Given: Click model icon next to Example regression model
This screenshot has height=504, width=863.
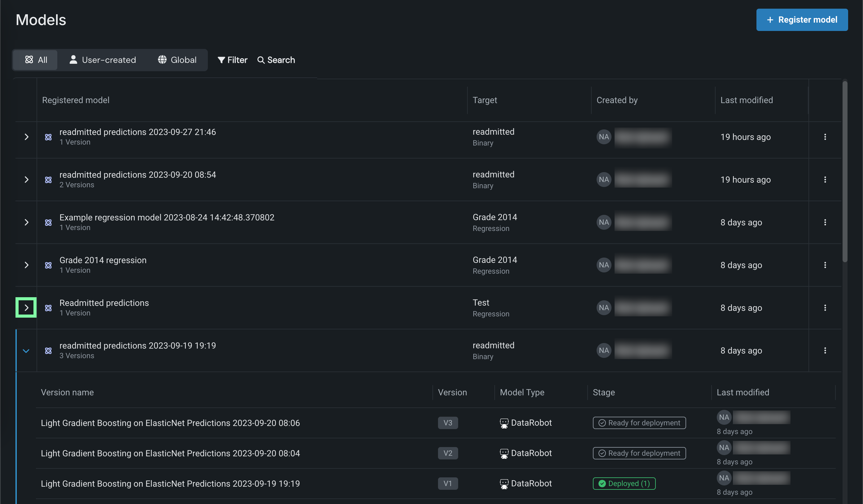Looking at the screenshot, I should (x=48, y=222).
